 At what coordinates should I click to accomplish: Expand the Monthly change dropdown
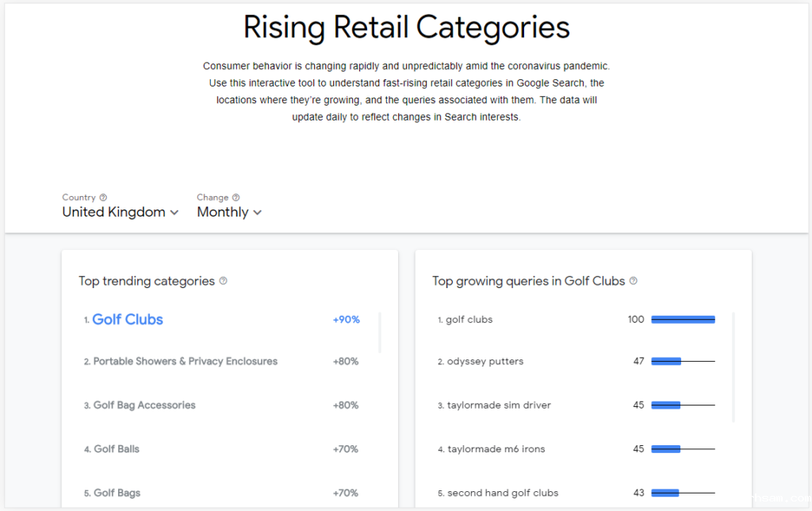229,212
